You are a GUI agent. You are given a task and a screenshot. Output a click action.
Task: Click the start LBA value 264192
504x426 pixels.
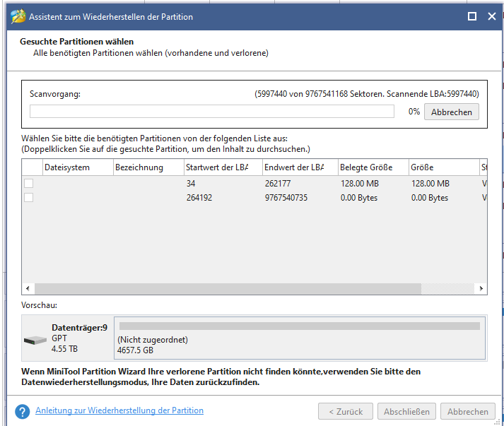tap(199, 198)
